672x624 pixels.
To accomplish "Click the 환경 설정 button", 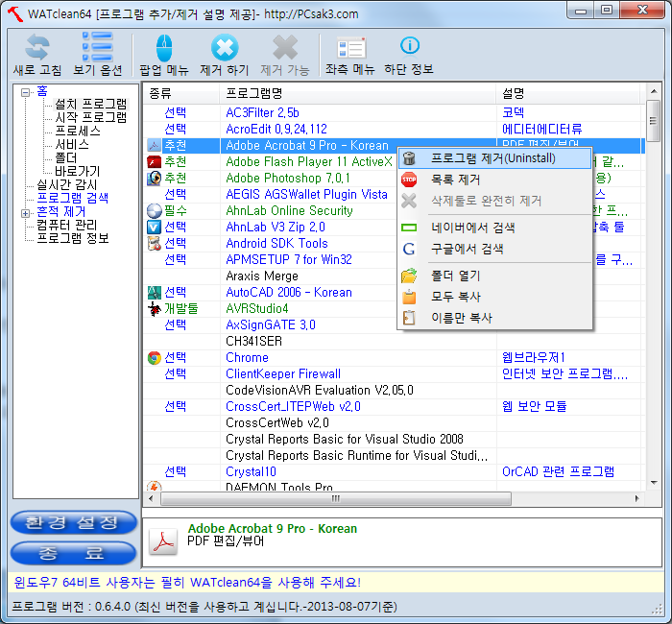I will (x=73, y=522).
